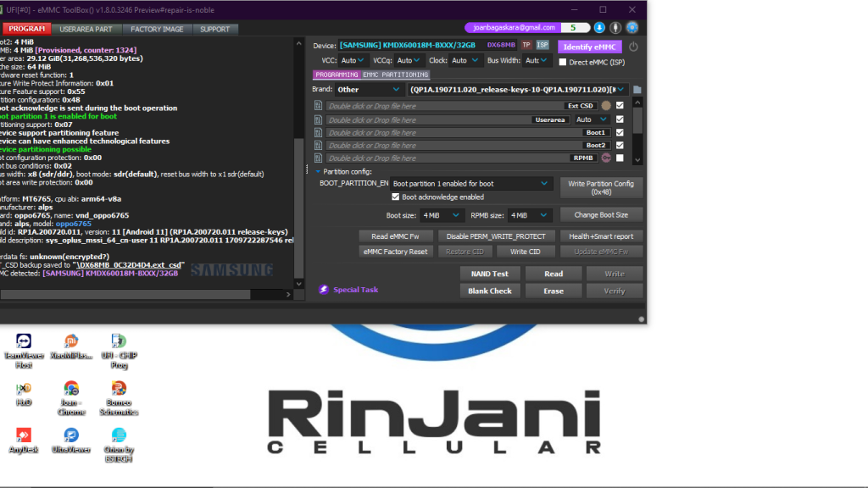Open the SUPPORT tab
This screenshot has width=868, height=488.
pos(214,29)
